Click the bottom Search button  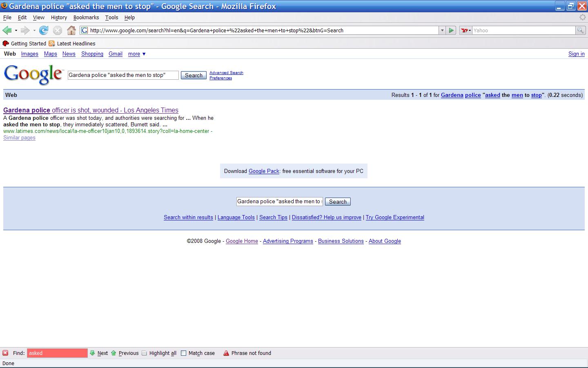338,202
